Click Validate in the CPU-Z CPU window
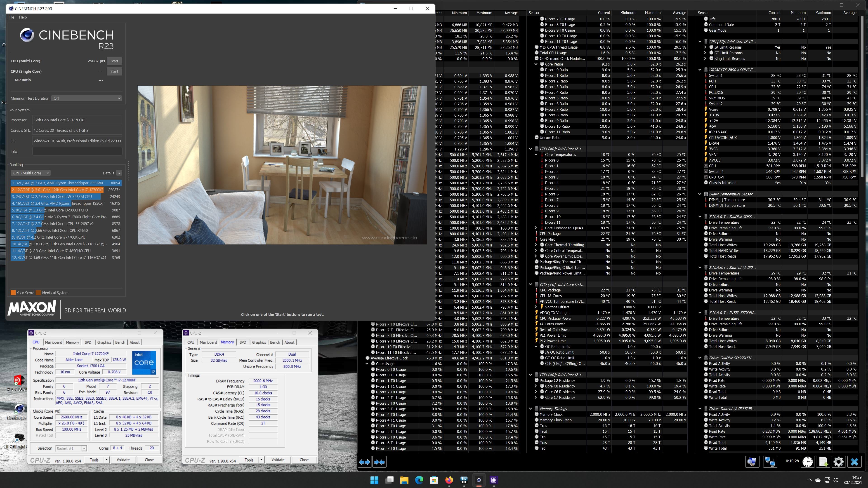 click(123, 460)
